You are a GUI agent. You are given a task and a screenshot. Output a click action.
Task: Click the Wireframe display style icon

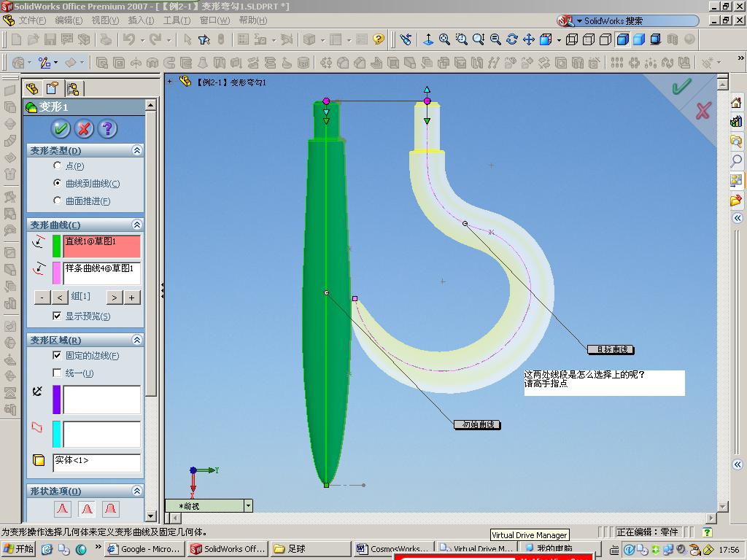coord(572,39)
